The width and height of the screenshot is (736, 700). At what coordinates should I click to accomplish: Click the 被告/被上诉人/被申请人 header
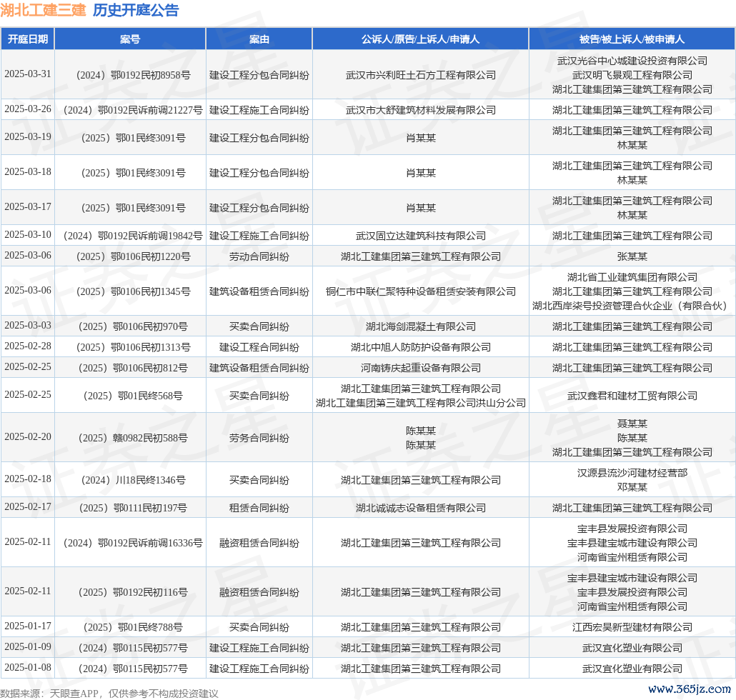click(632, 39)
